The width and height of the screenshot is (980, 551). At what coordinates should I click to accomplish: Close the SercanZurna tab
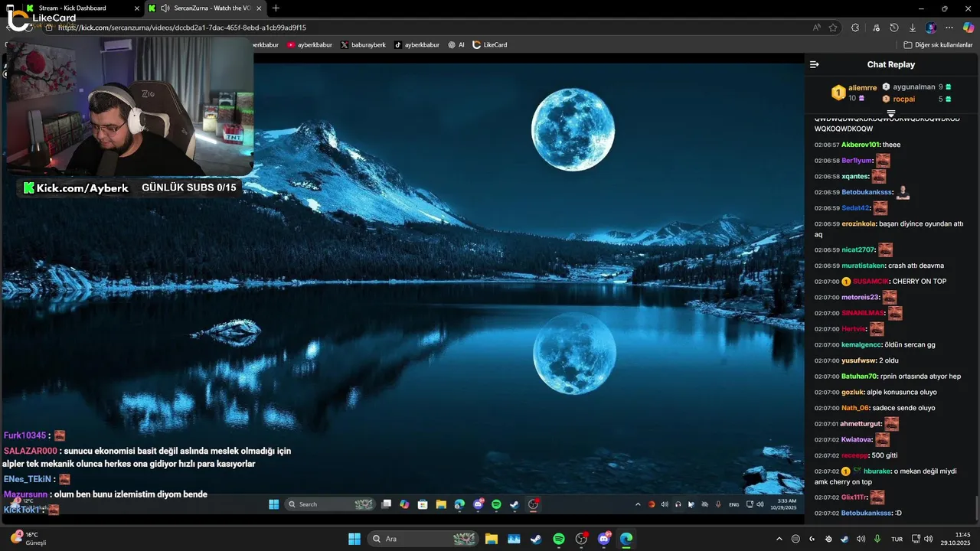pyautogui.click(x=258, y=8)
